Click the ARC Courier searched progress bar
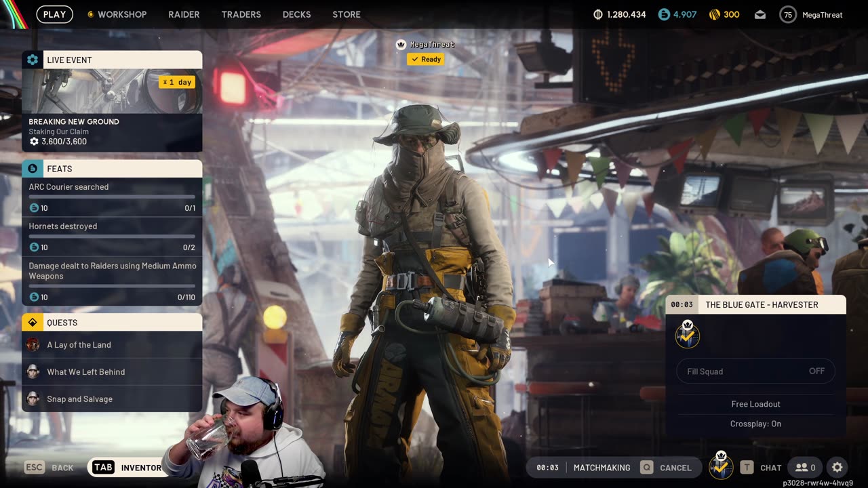This screenshot has height=488, width=868. pos(112,197)
